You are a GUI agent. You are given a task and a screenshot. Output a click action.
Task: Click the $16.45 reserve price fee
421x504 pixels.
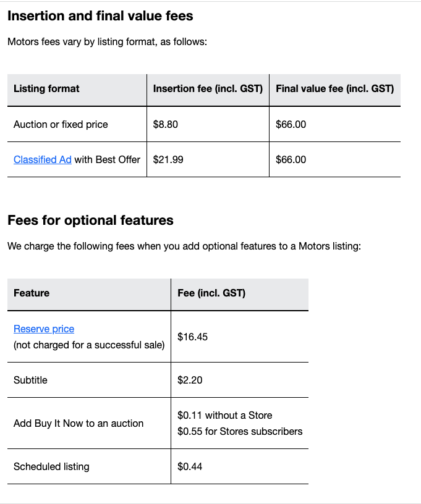[x=192, y=337]
